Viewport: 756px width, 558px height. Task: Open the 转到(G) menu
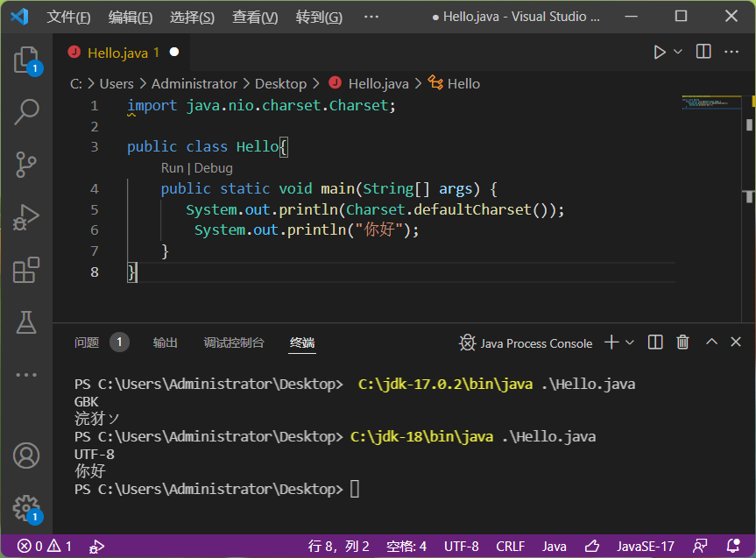coord(319,18)
